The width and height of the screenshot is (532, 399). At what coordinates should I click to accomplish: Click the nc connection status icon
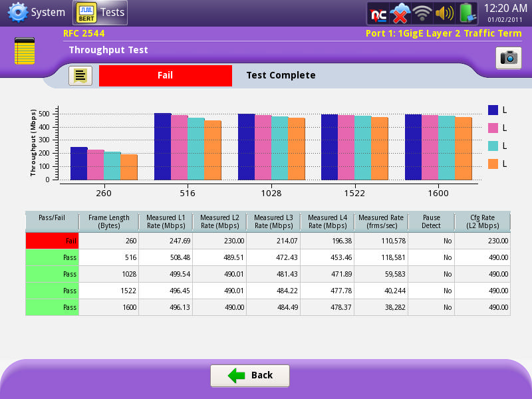click(378, 13)
